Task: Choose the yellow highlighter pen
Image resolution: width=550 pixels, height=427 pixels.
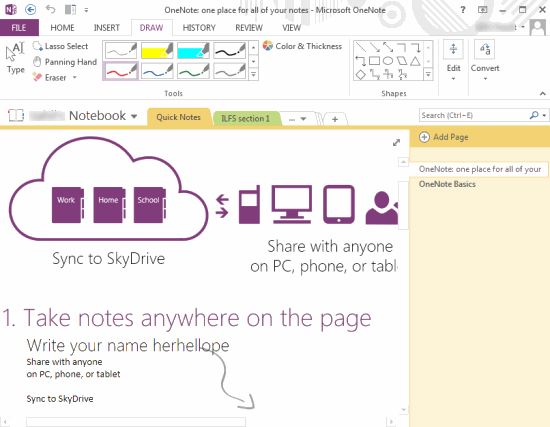Action: [157, 50]
